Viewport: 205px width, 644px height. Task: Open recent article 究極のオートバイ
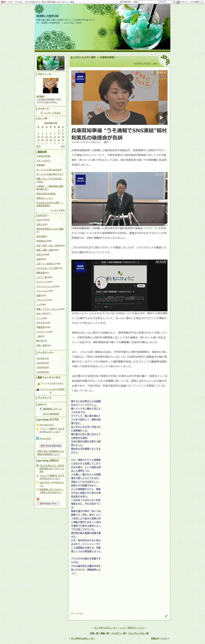point(45,198)
